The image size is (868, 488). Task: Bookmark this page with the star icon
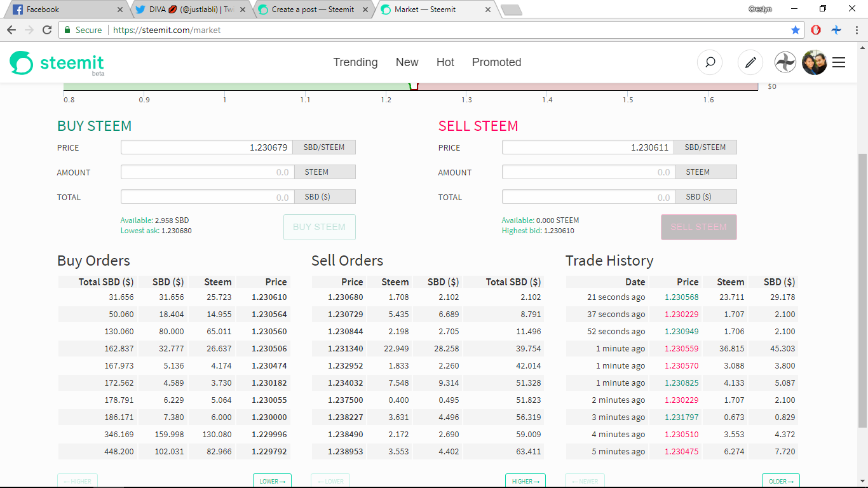[796, 30]
